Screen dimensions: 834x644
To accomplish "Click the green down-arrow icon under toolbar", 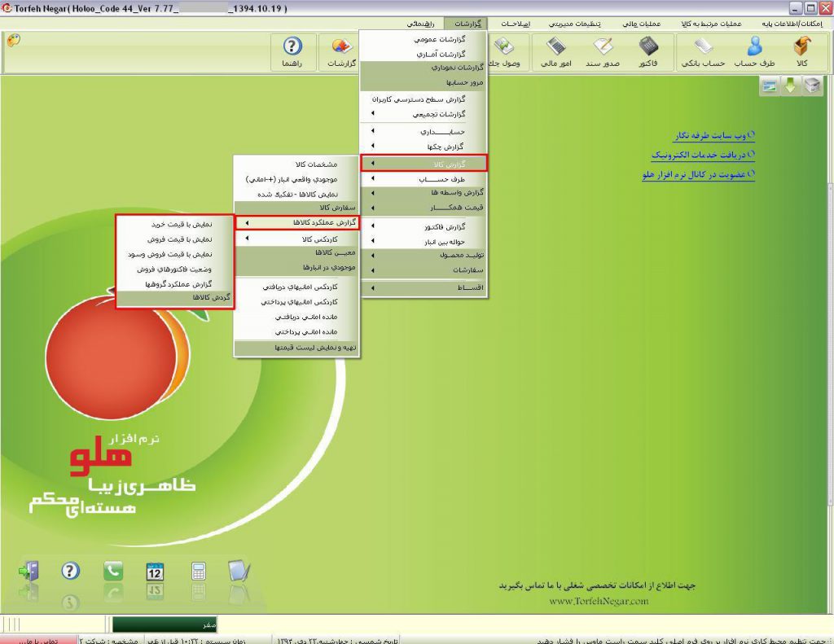I will (790, 85).
